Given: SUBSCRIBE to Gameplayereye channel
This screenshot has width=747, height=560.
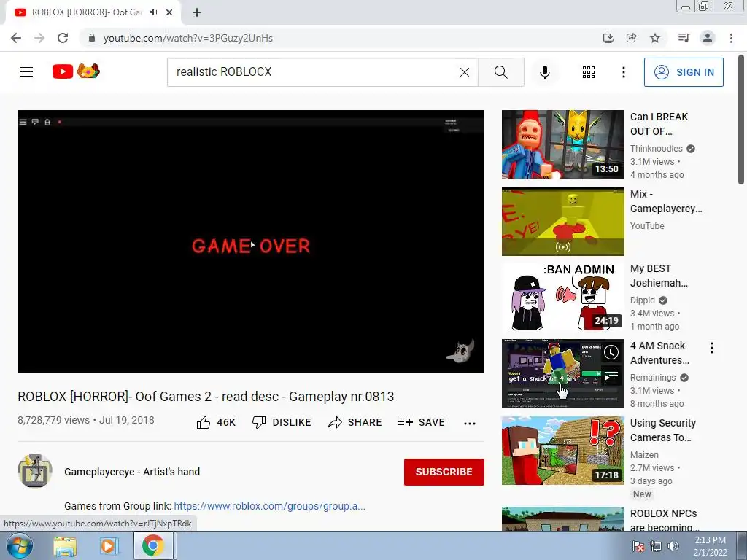Looking at the screenshot, I should pos(444,472).
